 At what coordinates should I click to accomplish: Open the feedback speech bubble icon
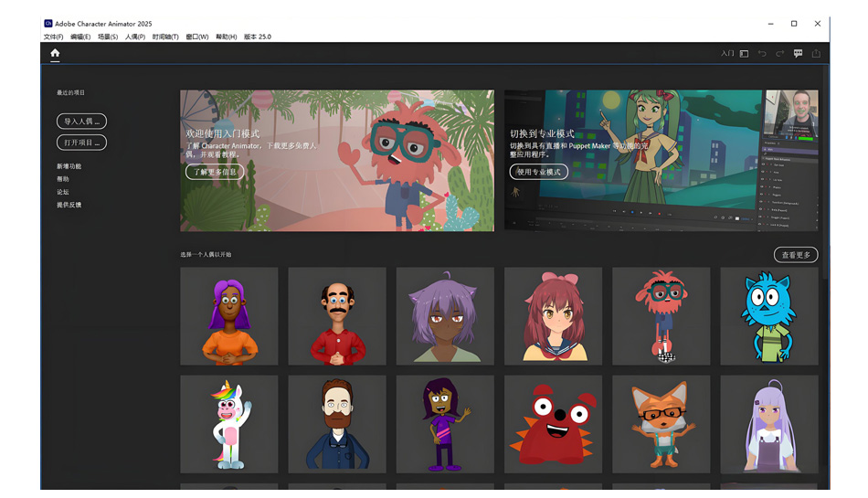point(798,54)
